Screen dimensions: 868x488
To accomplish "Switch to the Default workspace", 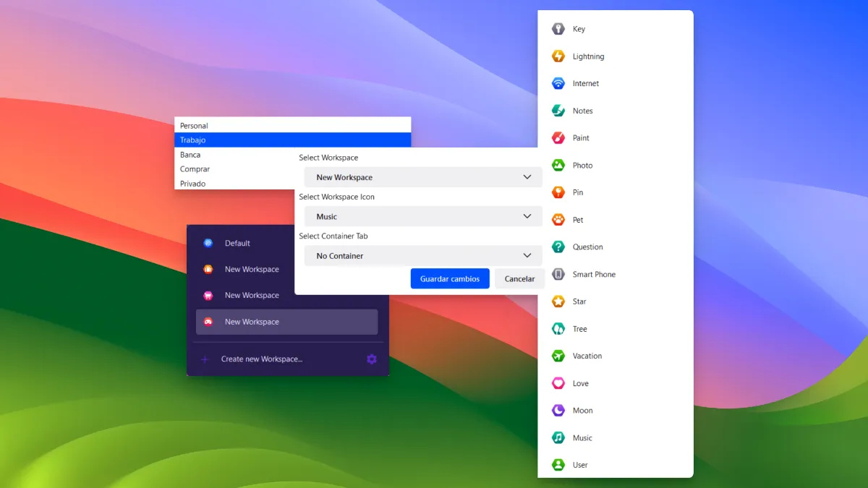I will (x=237, y=244).
